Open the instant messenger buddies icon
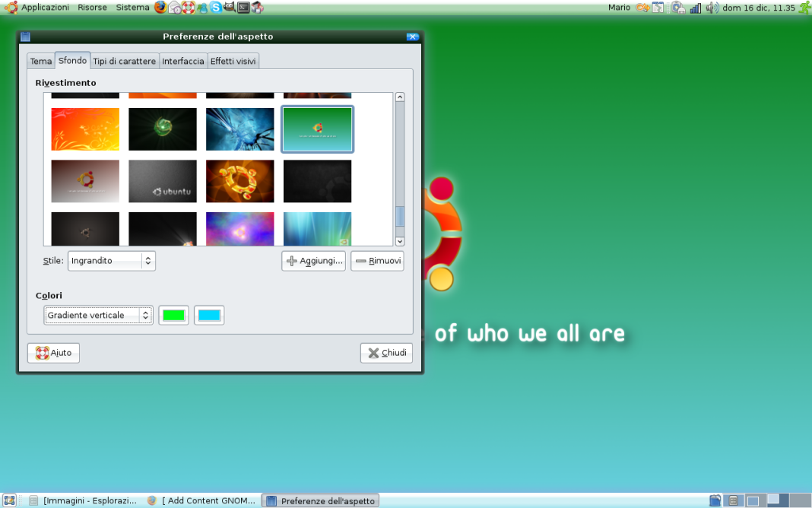Viewport: 812px width, 508px height. coord(202,8)
